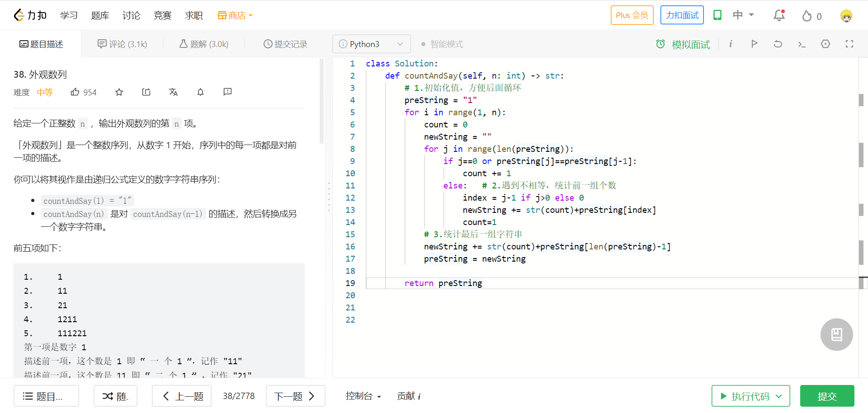Image resolution: width=868 pixels, height=413 pixels.
Task: Switch language with translate icon
Action: 173,92
